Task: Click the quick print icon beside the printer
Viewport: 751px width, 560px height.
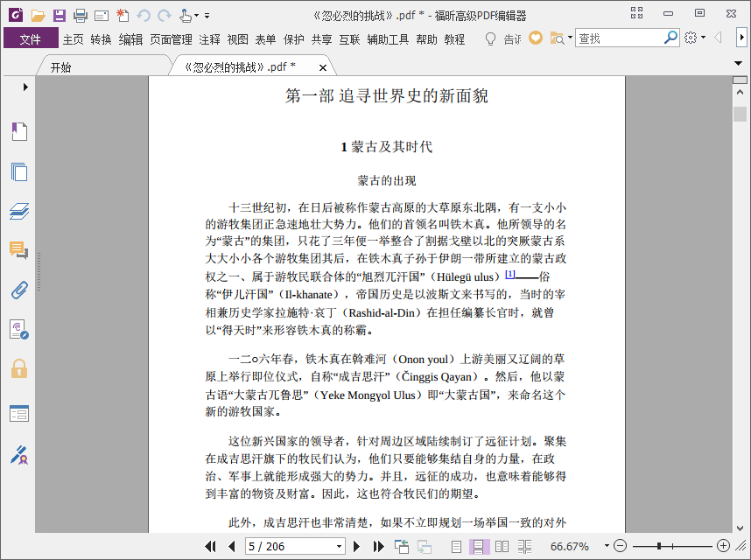Action: tap(102, 16)
